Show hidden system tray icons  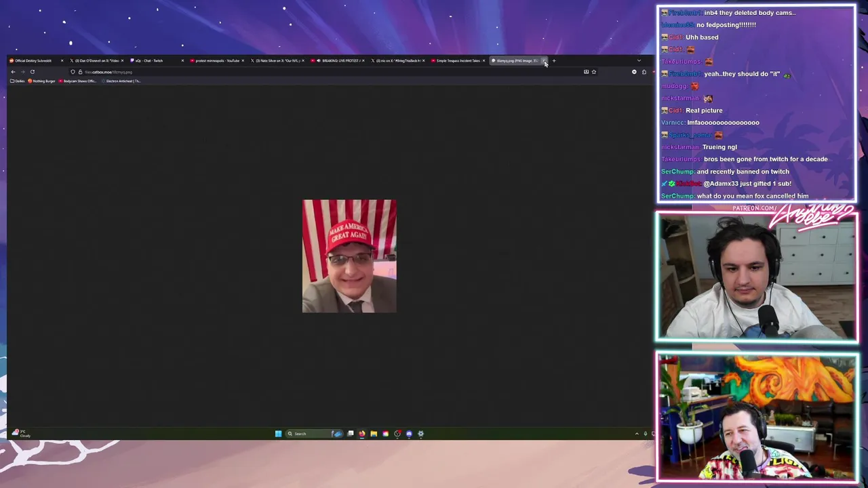pos(637,434)
